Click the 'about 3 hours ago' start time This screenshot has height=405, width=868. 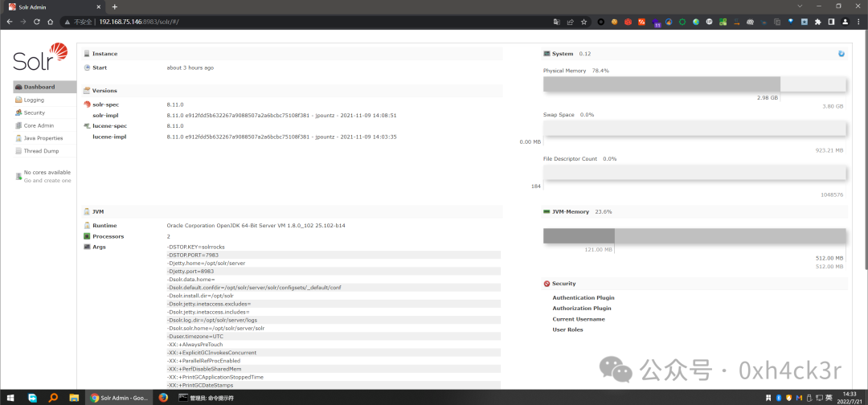(190, 67)
